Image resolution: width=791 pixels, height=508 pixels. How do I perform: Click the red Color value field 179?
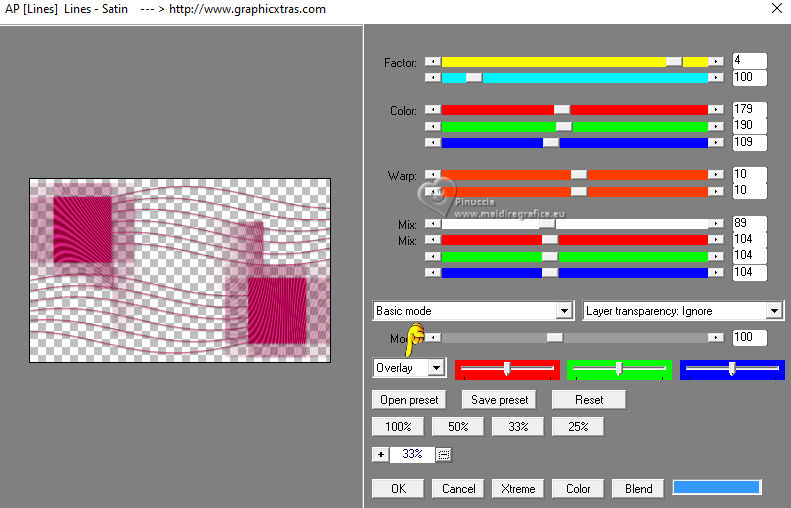pyautogui.click(x=750, y=109)
